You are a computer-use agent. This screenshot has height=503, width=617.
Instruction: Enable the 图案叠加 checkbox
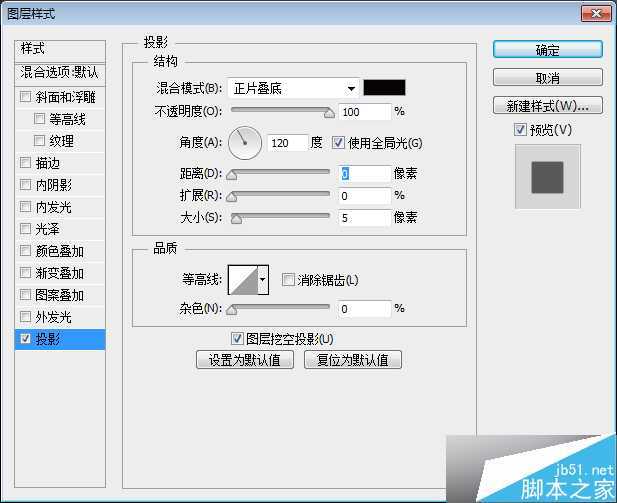tap(26, 295)
